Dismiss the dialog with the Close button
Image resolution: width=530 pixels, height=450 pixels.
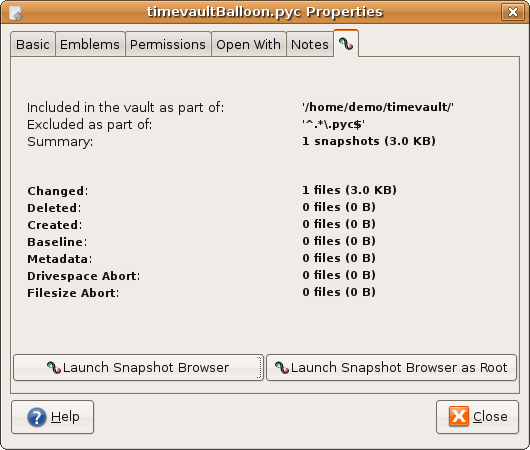coord(477,417)
